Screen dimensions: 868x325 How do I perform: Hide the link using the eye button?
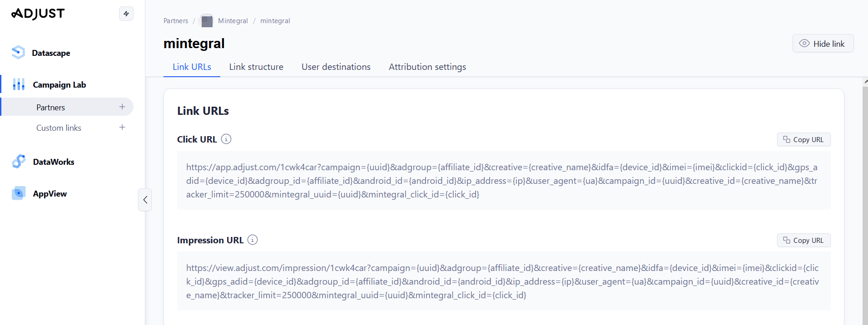pos(823,44)
